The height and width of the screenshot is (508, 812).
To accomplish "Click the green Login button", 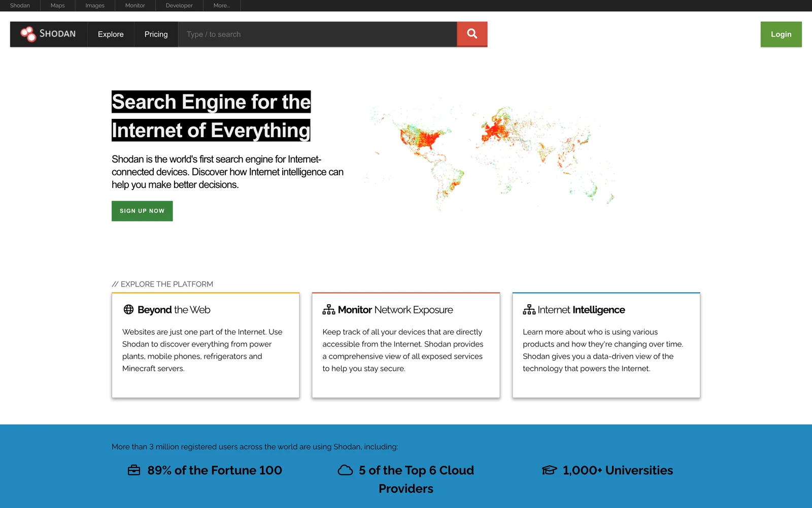I will (x=781, y=34).
